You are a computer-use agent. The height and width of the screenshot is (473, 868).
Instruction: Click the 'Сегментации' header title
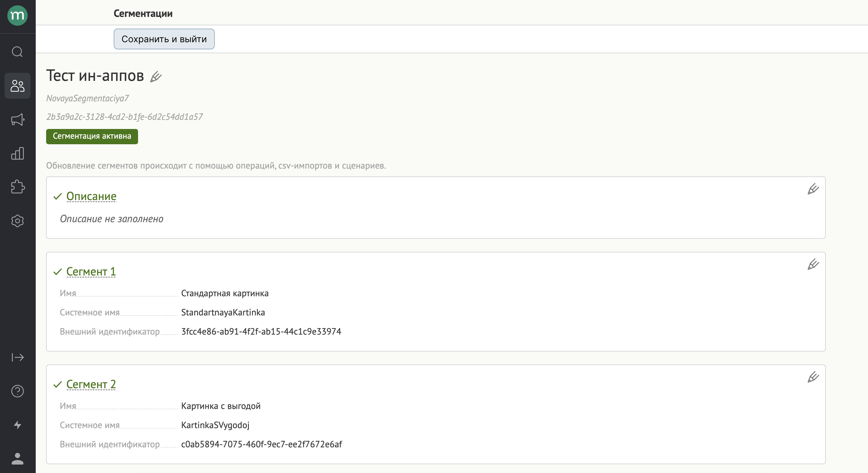tap(143, 13)
